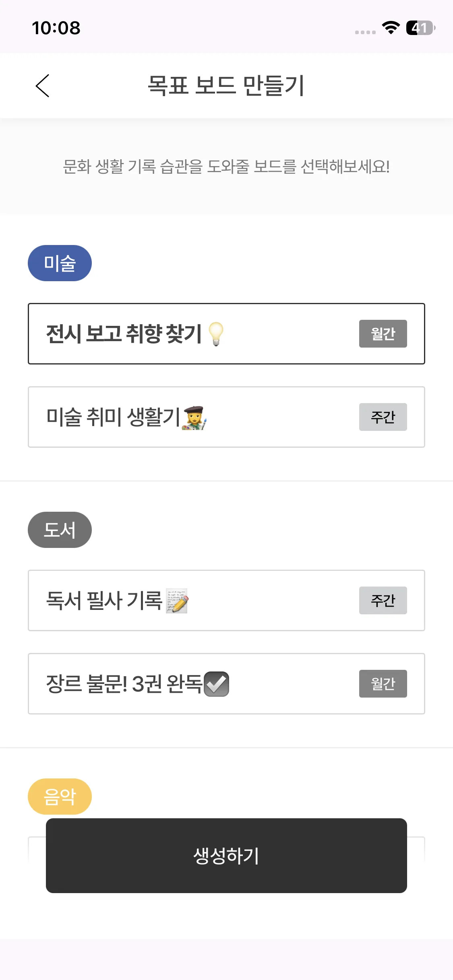
Task: Tap the back arrow icon
Action: point(42,86)
